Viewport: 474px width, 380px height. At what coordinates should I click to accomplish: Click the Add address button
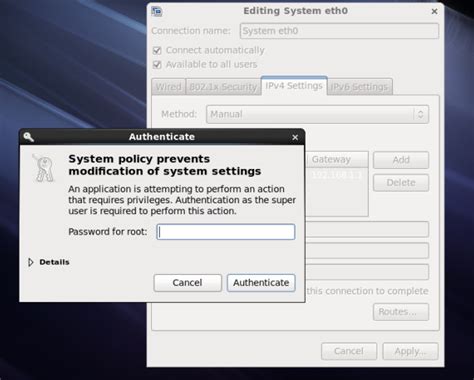pyautogui.click(x=401, y=160)
